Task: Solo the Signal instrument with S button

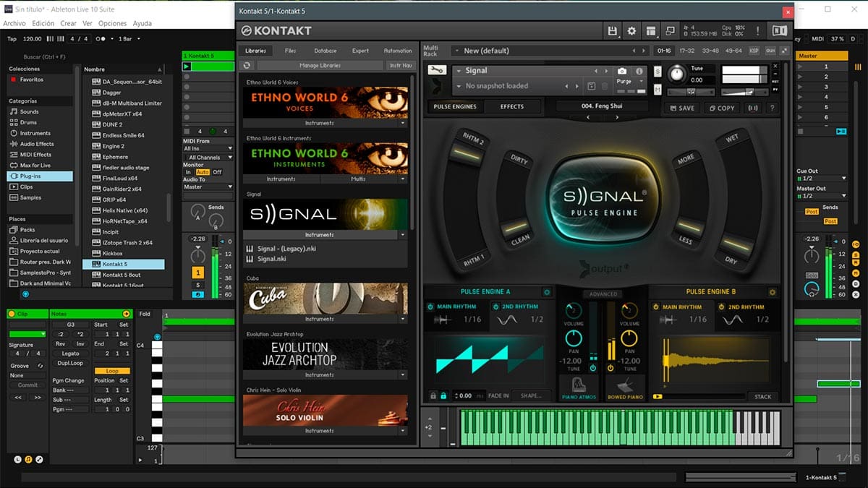Action: pos(658,71)
